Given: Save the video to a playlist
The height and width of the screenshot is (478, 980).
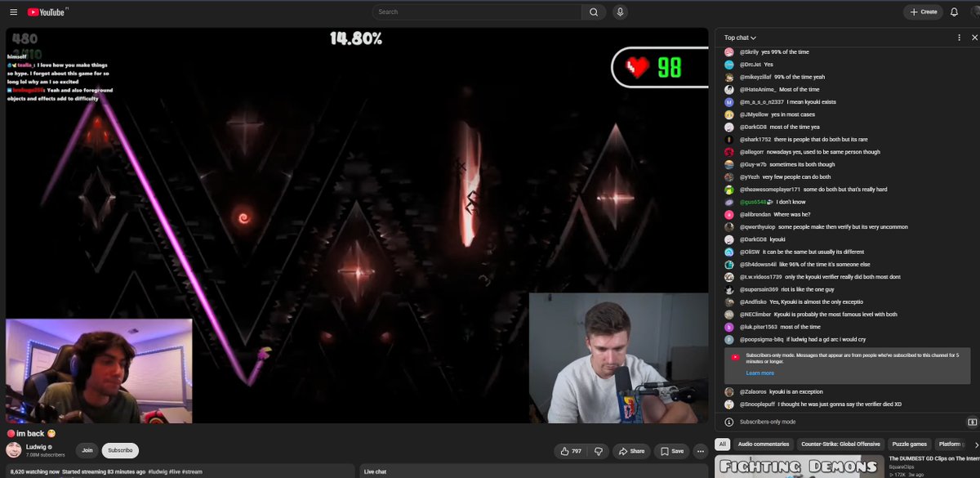Looking at the screenshot, I should point(672,451).
